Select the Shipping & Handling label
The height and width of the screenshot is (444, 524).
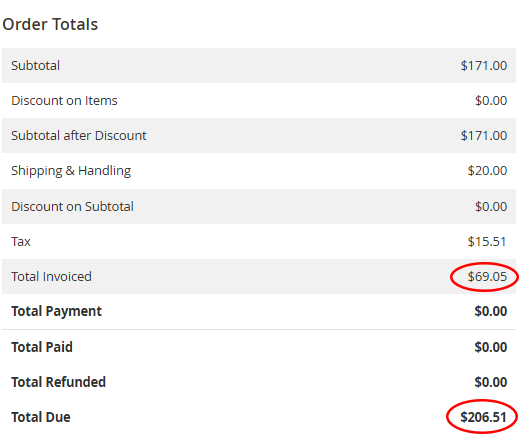(71, 171)
